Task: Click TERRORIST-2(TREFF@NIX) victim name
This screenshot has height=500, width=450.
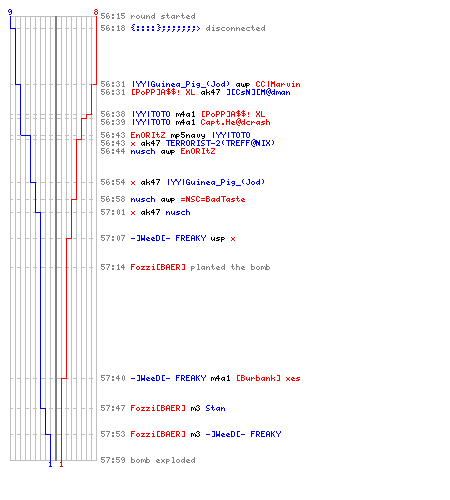Action: pos(220,143)
